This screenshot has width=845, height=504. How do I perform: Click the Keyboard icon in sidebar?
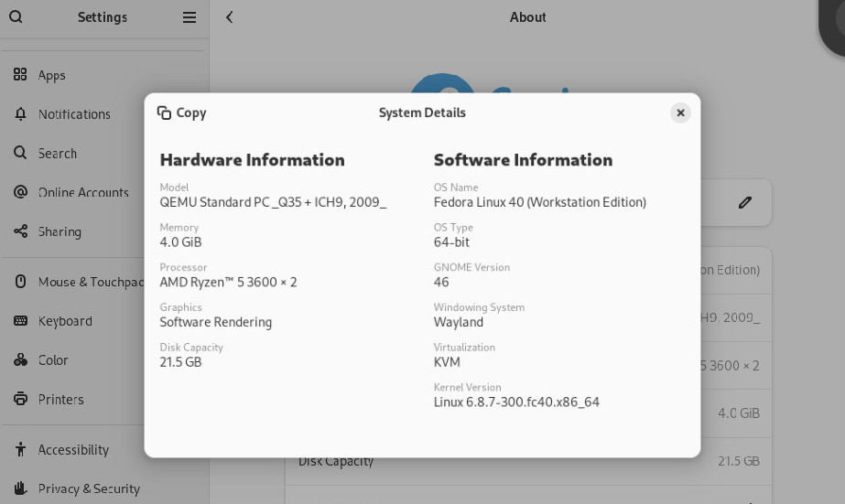click(20, 321)
